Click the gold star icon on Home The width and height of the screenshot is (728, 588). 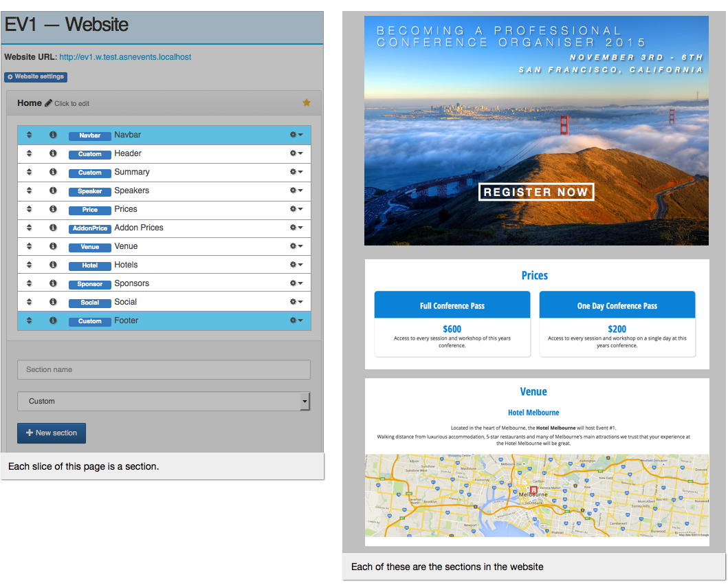coord(307,102)
